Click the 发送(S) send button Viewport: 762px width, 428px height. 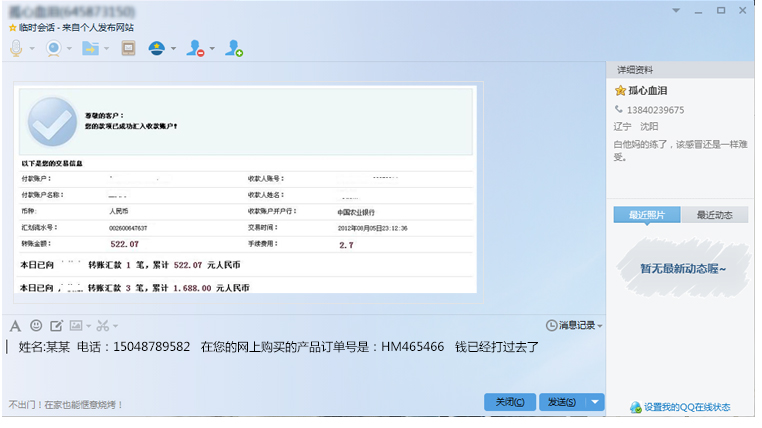[561, 402]
